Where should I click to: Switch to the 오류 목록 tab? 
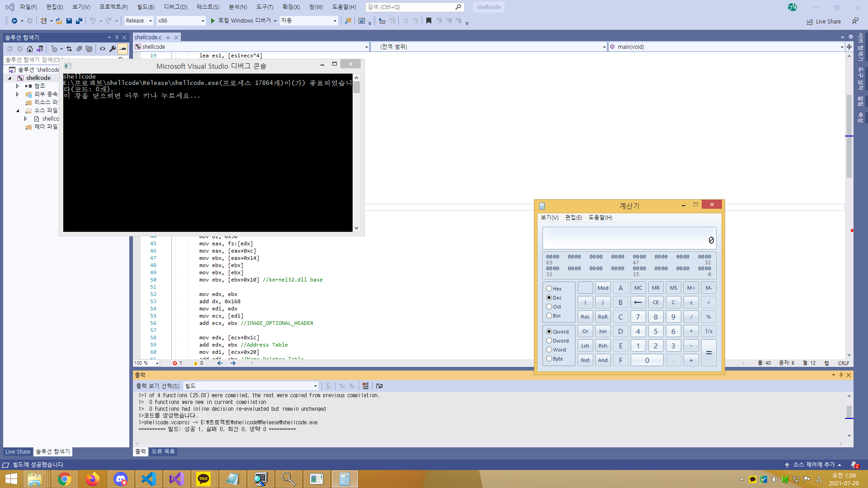click(163, 451)
